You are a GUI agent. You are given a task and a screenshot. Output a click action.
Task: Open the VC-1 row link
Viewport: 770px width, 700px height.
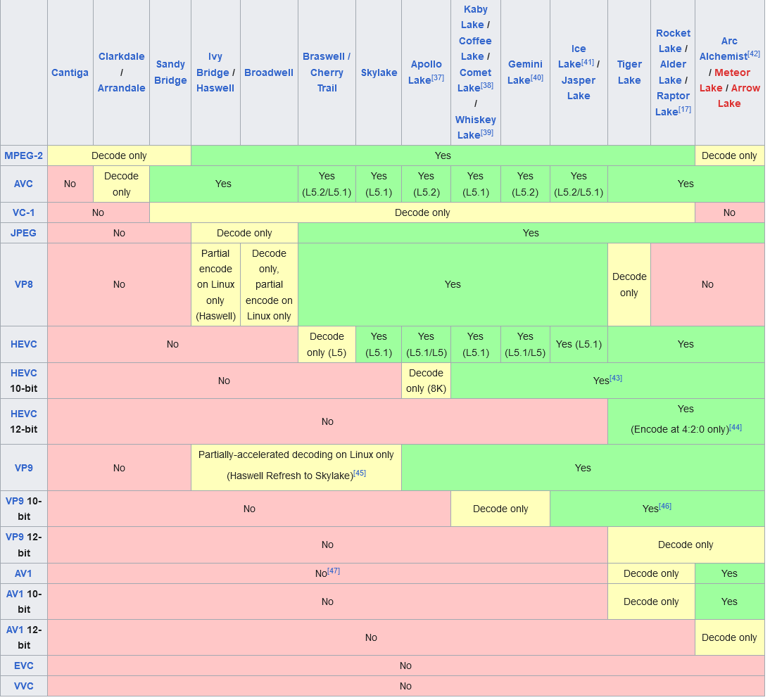click(23, 213)
